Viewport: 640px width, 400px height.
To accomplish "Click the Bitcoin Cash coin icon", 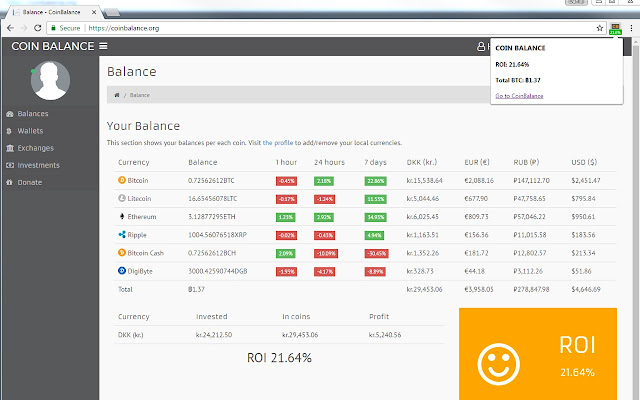I will 122,253.
